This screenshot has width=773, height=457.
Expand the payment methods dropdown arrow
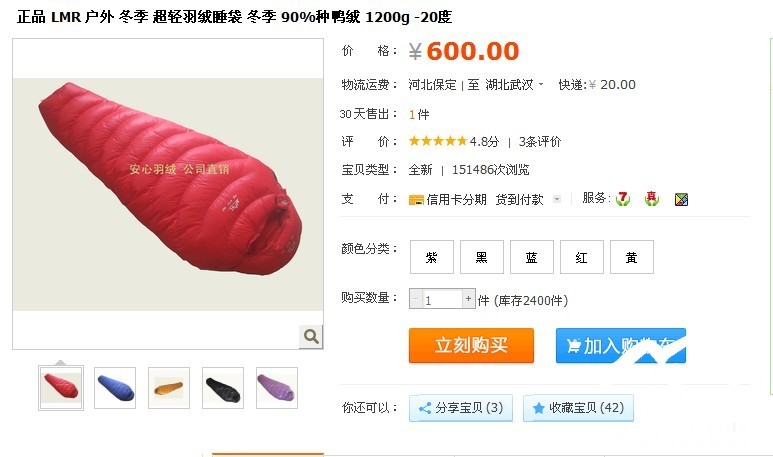[x=557, y=199]
